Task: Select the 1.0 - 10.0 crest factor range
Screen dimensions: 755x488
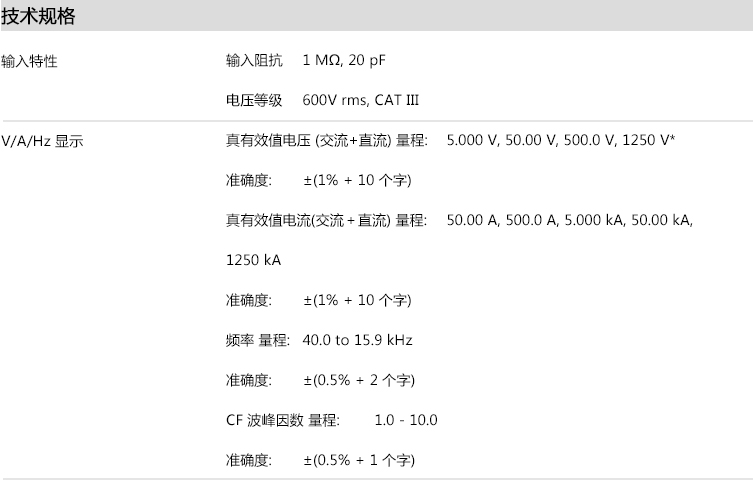Action: point(406,420)
